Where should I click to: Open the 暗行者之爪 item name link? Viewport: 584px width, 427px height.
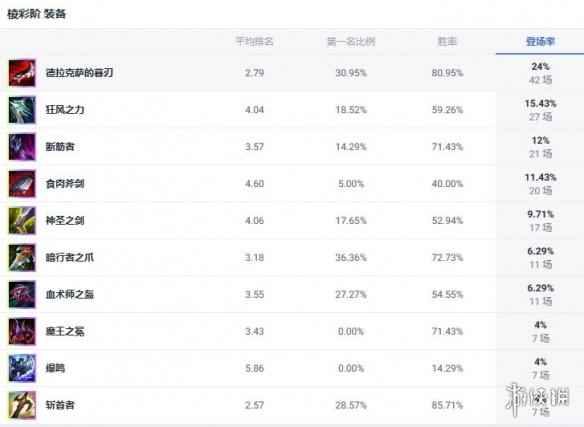click(70, 257)
